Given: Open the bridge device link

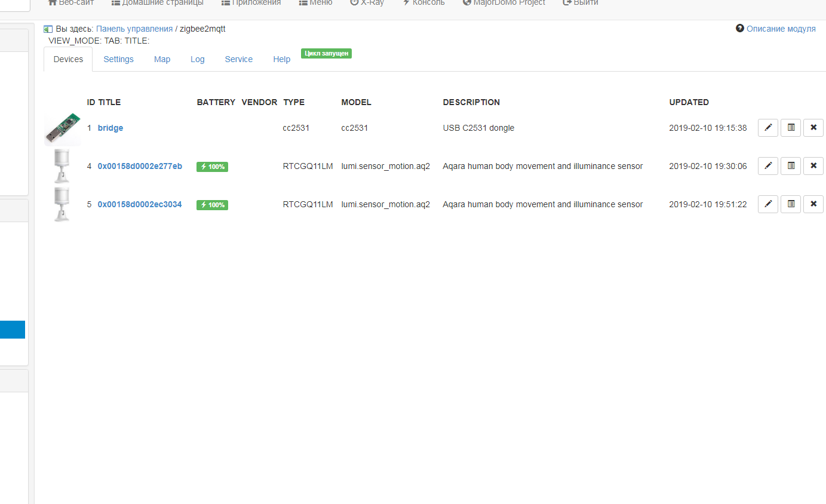Looking at the screenshot, I should [x=110, y=128].
